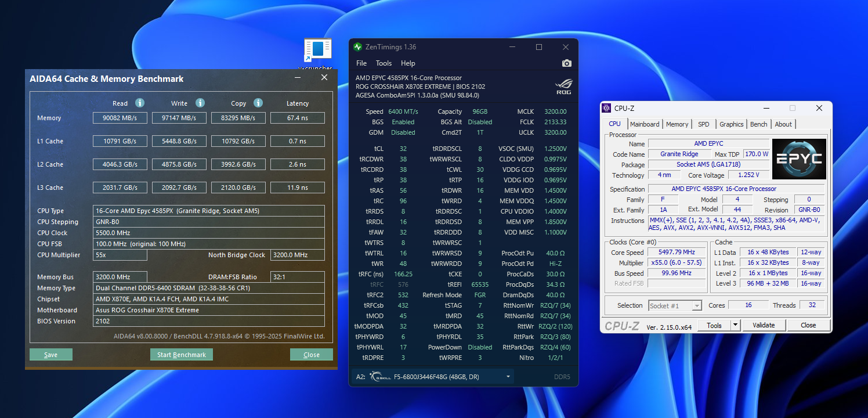Click the Code Name field Granite Ridge
This screenshot has width=868, height=418.
(679, 154)
